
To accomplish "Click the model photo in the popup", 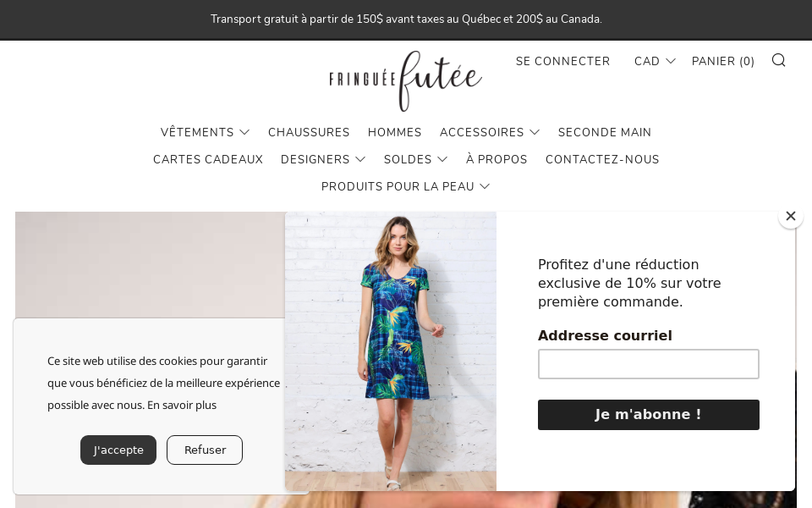I will pyautogui.click(x=390, y=351).
